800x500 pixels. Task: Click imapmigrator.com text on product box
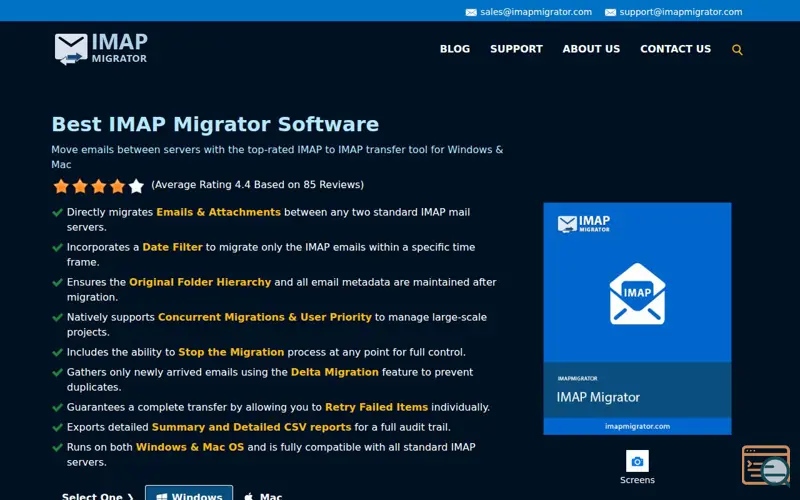coord(637,426)
